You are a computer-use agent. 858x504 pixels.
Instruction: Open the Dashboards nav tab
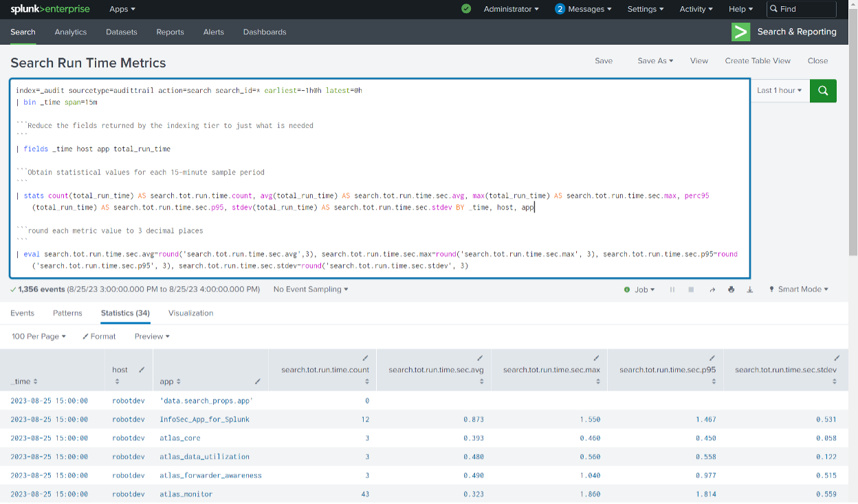click(265, 32)
